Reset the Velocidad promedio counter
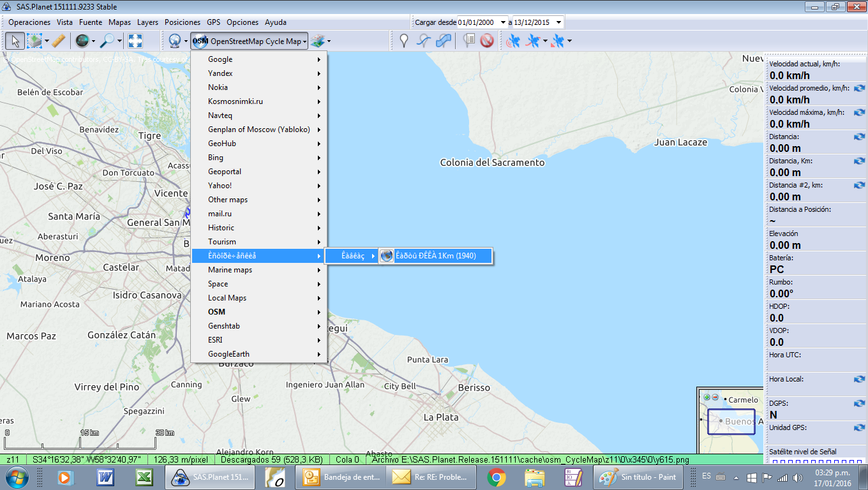The width and height of the screenshot is (868, 490). 859,89
